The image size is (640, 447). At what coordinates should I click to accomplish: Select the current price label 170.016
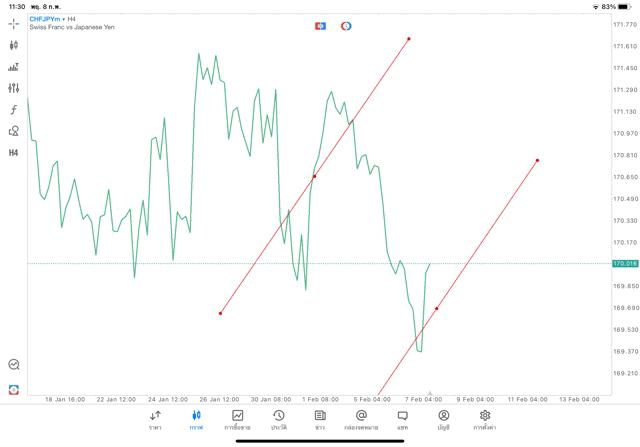(x=625, y=263)
